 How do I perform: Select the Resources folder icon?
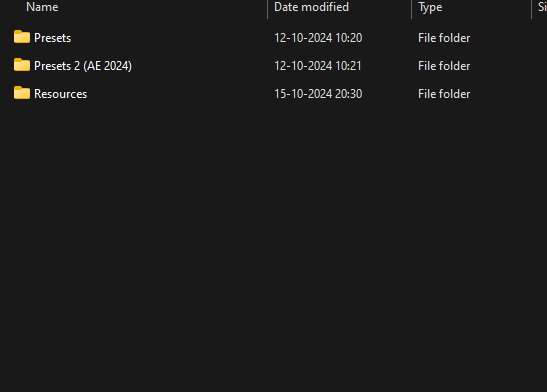pyautogui.click(x=22, y=93)
